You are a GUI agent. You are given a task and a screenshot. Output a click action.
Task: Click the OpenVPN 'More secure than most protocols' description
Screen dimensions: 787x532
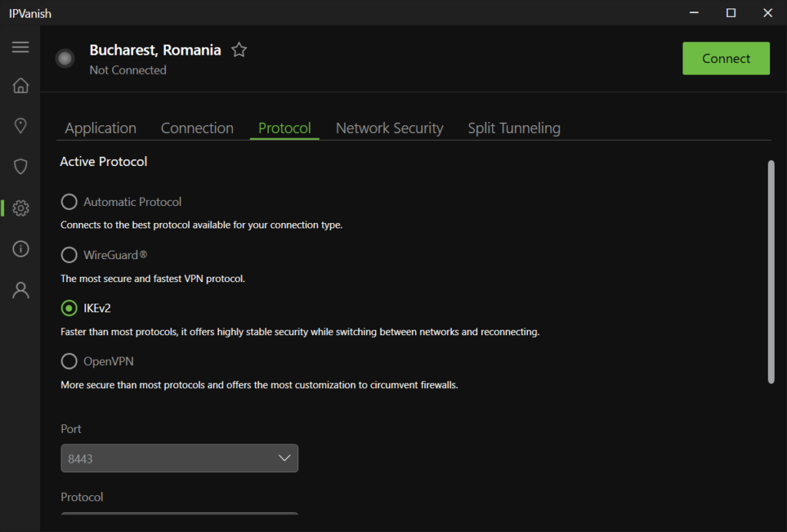pos(259,385)
